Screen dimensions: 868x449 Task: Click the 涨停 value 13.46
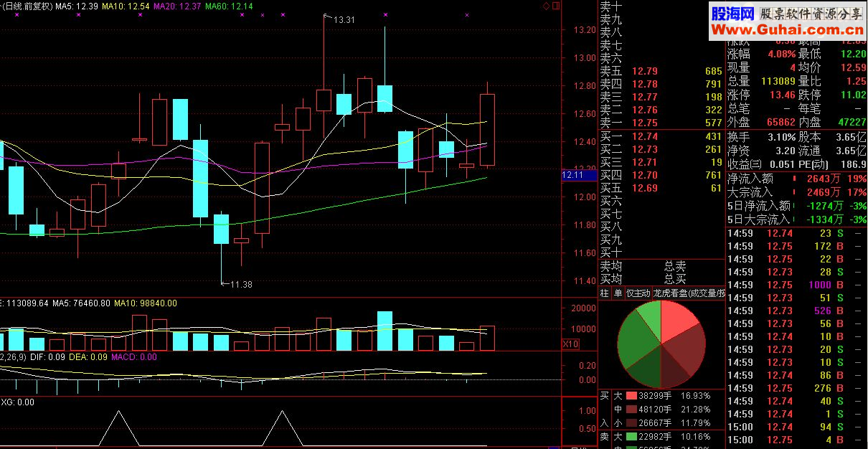pyautogui.click(x=782, y=95)
